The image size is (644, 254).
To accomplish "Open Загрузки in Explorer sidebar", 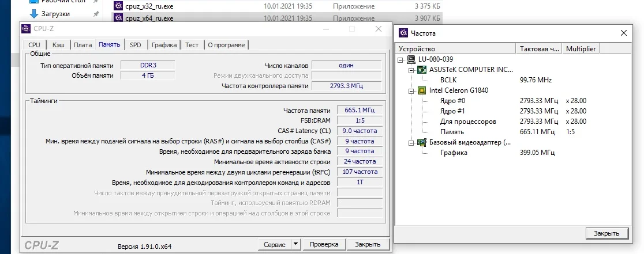I will click(55, 14).
